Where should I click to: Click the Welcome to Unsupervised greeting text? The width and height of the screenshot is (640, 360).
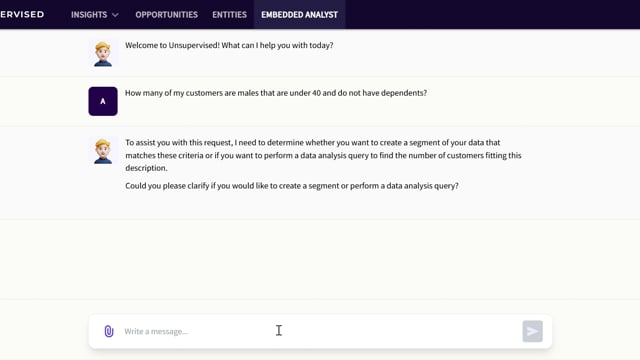point(229,45)
